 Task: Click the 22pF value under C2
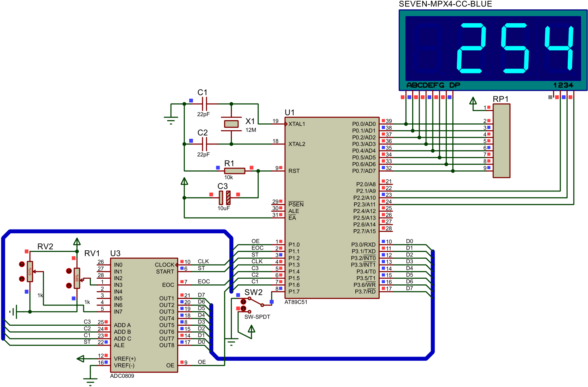(203, 155)
